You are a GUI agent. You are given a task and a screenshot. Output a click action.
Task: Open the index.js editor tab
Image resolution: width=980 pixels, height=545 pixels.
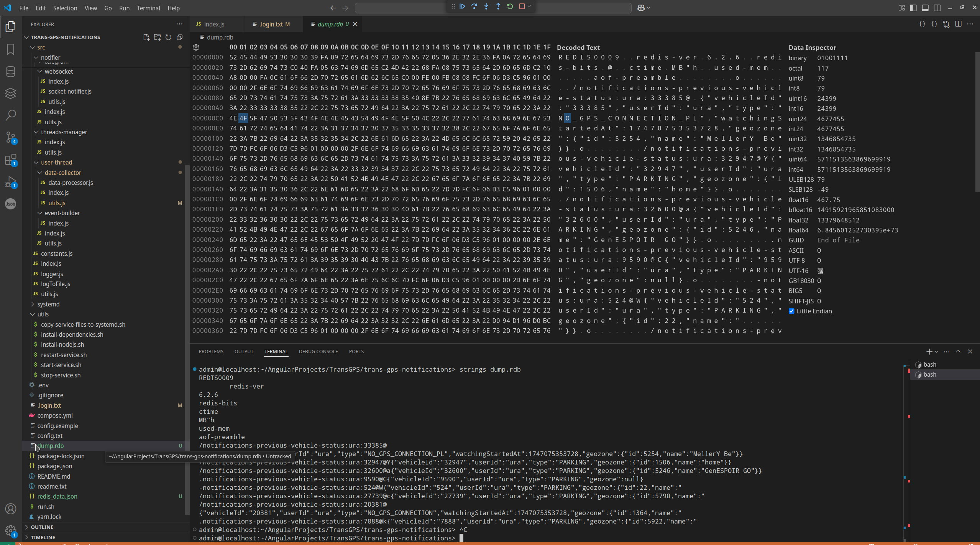point(214,24)
